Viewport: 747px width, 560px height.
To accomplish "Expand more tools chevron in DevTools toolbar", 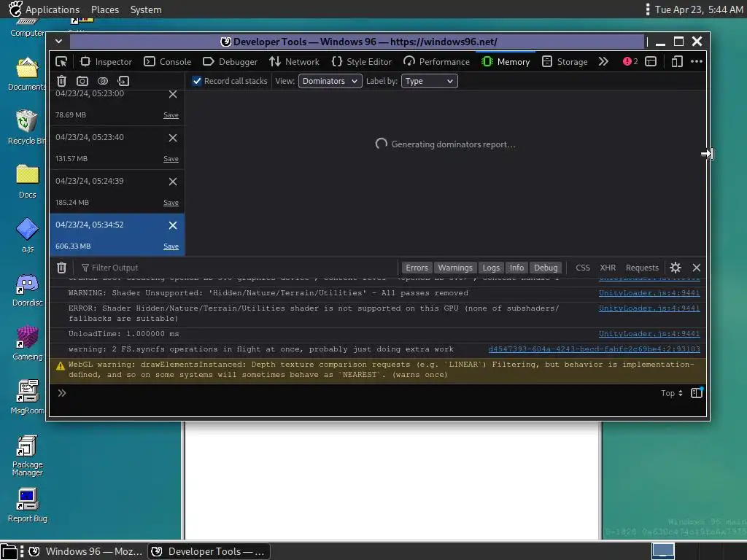I will tap(603, 61).
